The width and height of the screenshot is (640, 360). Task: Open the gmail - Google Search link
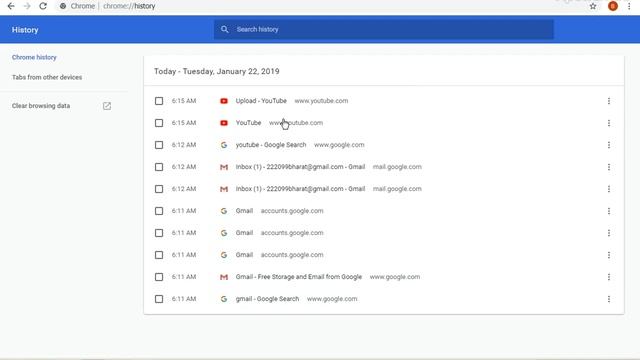click(267, 299)
